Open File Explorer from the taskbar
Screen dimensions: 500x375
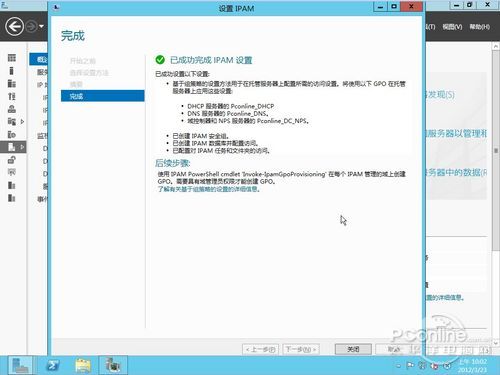83,365
